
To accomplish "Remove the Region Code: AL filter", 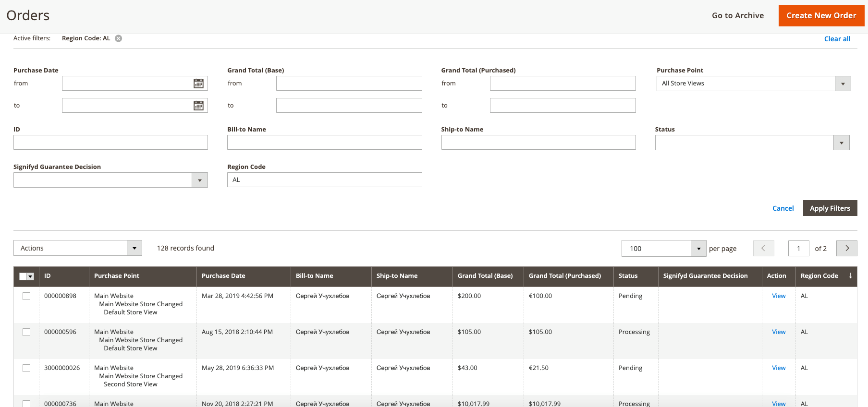I will click(118, 38).
